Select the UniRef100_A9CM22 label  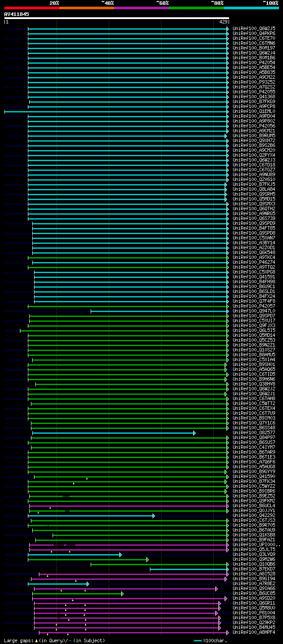coord(254,77)
